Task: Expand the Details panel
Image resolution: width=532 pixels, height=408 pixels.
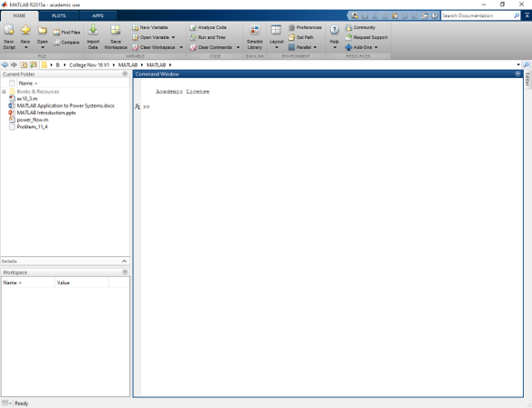Action: pyautogui.click(x=124, y=261)
